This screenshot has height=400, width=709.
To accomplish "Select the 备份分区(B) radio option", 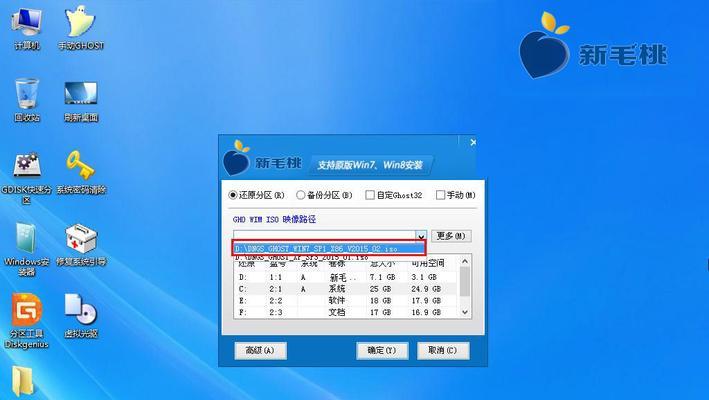I will tap(324, 195).
